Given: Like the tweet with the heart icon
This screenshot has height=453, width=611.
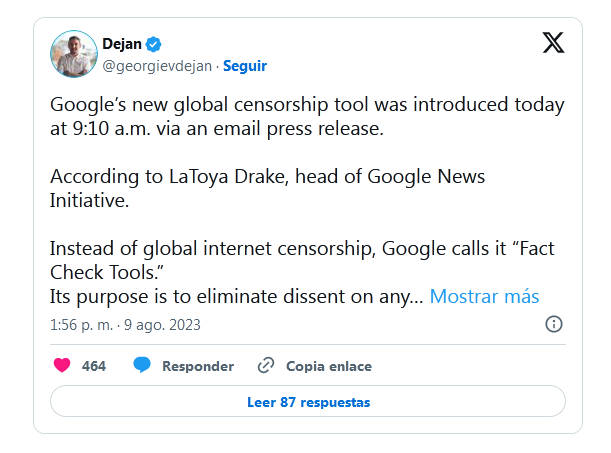Looking at the screenshot, I should click(x=62, y=366).
